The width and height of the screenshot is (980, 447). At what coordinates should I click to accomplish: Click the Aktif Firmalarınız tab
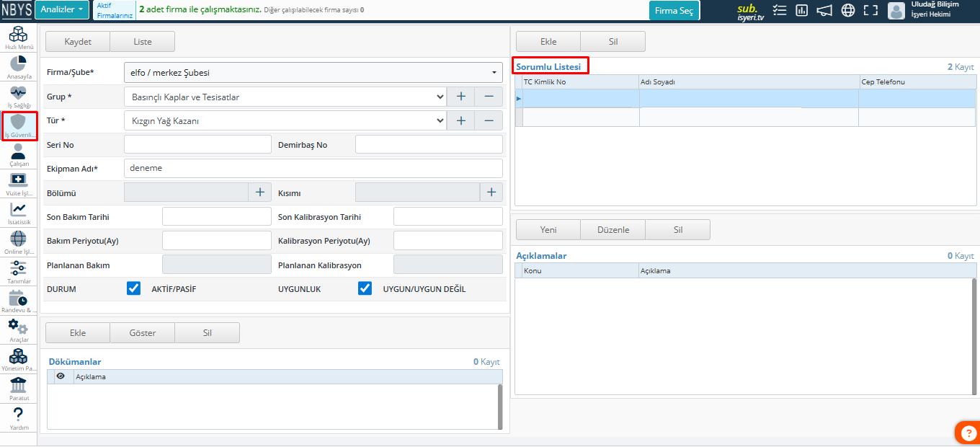[115, 10]
